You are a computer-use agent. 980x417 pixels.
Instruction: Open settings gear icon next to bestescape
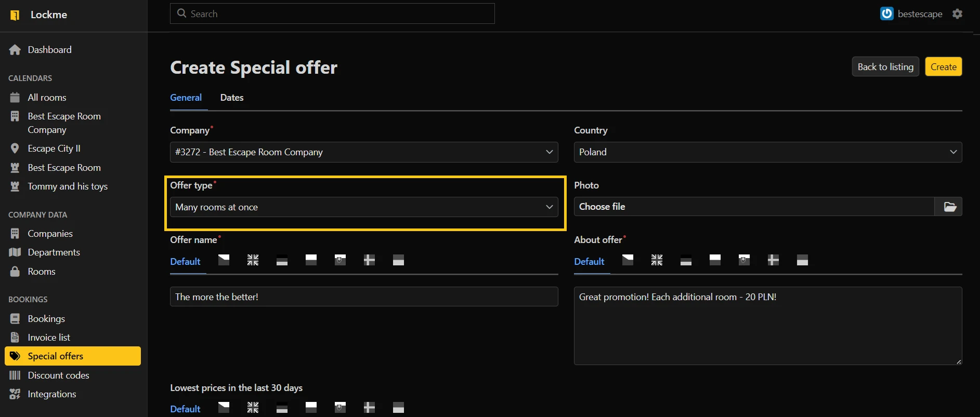coord(957,14)
